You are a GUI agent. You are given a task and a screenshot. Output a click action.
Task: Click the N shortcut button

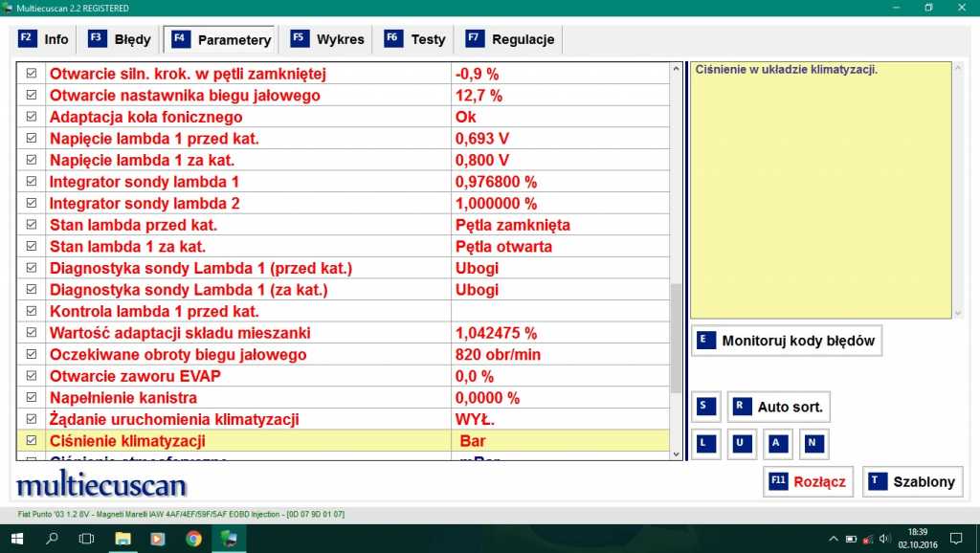[813, 444]
